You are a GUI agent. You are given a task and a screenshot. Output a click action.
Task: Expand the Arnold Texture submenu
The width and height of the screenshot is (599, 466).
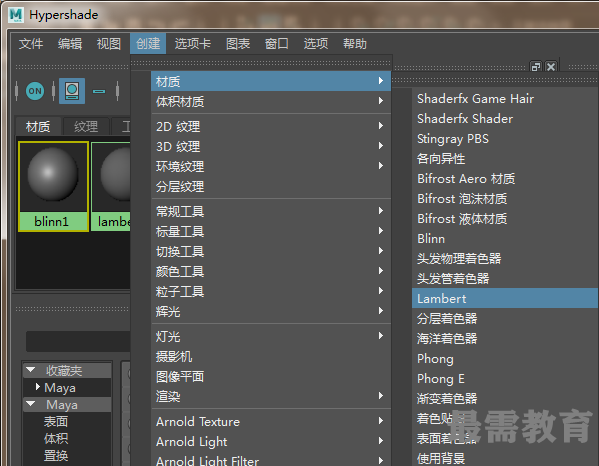coord(271,421)
